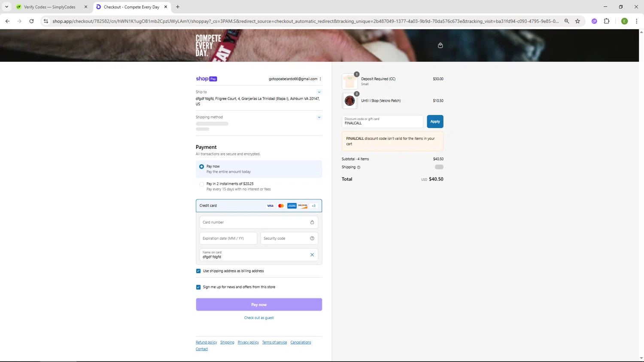Open the Shipping policy link
Screen dimensions: 644x362
227,342
